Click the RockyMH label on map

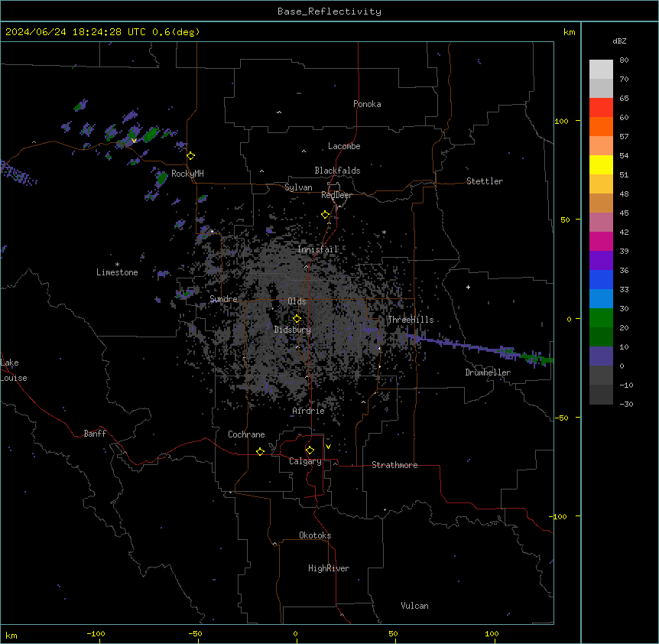[187, 174]
